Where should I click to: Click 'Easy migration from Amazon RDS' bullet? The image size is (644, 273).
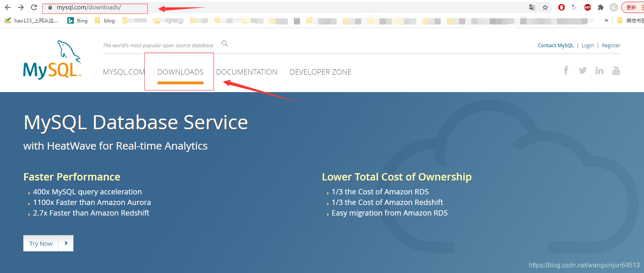389,213
